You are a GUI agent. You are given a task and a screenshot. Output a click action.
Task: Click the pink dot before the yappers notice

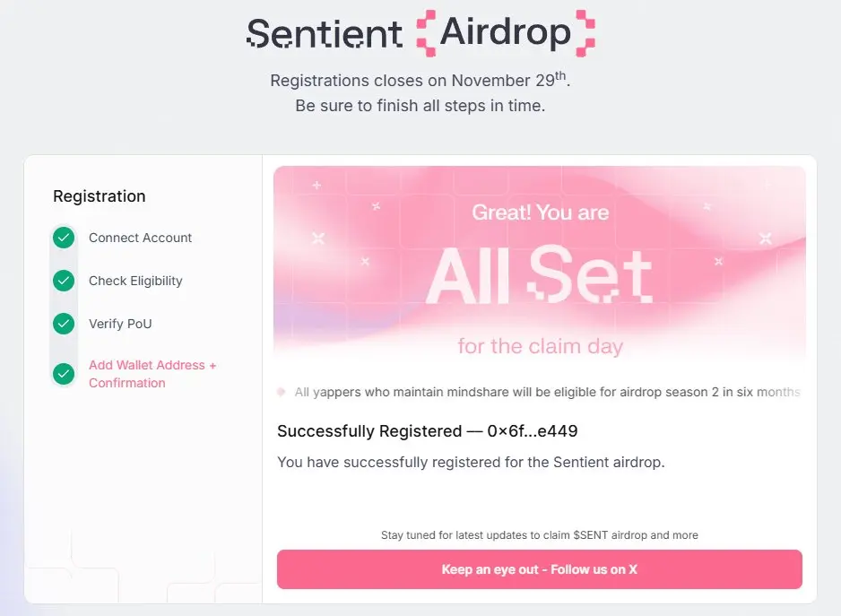pos(281,392)
